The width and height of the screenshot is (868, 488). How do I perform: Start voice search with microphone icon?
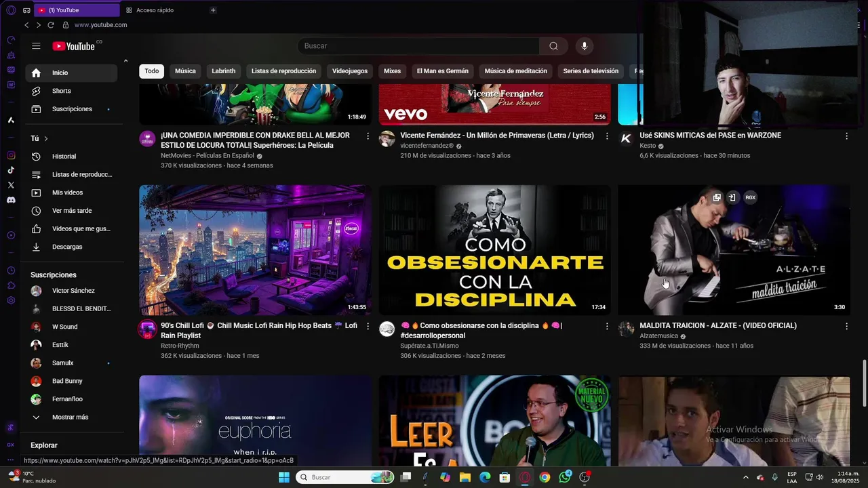pyautogui.click(x=585, y=46)
